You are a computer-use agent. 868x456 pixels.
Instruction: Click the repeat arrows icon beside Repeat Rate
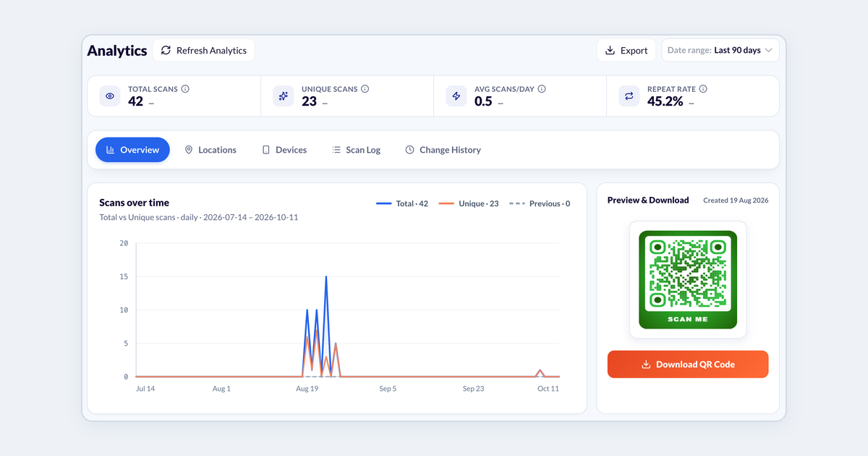629,96
